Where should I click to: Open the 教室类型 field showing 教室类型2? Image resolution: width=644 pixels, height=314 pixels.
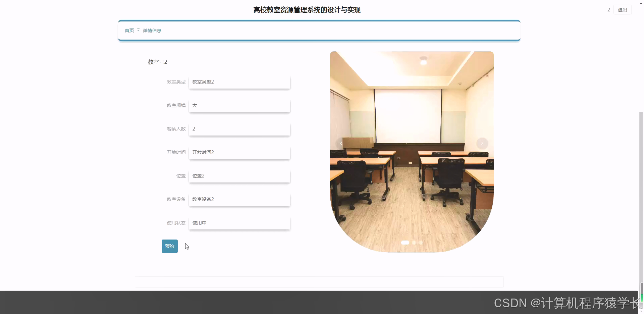(239, 82)
